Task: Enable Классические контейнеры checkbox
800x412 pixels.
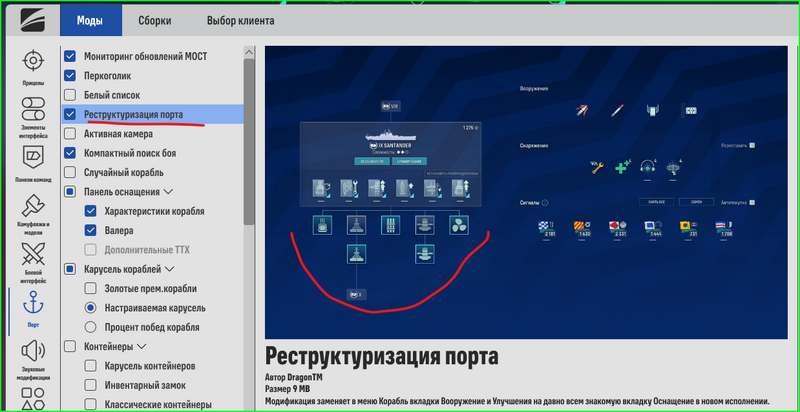Action: pos(90,404)
